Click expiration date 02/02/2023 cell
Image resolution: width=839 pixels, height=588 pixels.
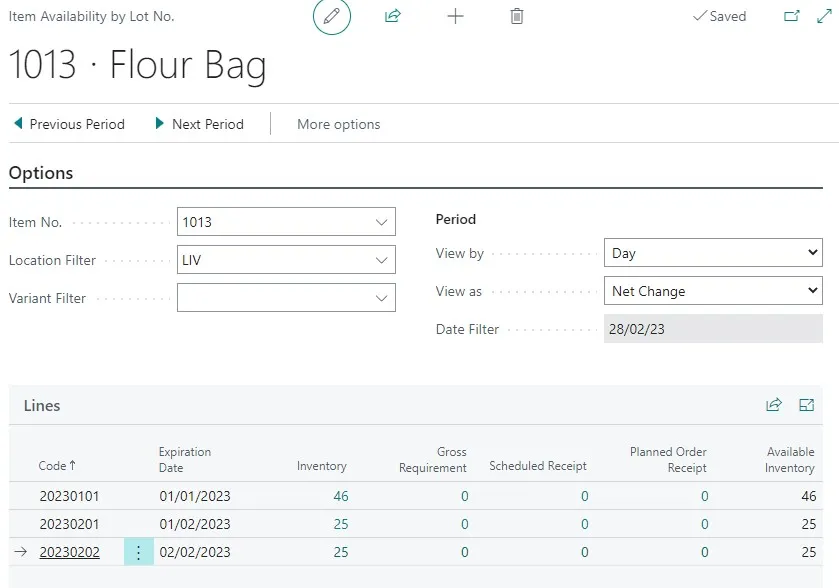[195, 552]
